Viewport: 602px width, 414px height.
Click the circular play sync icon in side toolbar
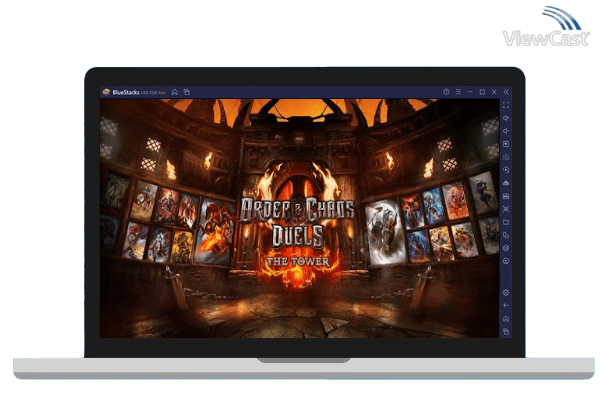pyautogui.click(x=506, y=170)
